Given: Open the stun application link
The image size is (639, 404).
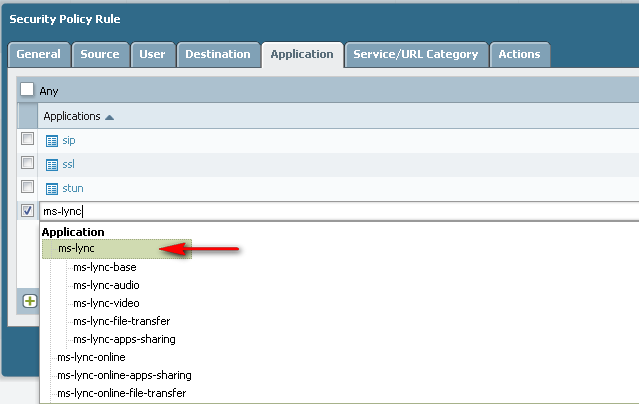Looking at the screenshot, I should click(x=73, y=188).
